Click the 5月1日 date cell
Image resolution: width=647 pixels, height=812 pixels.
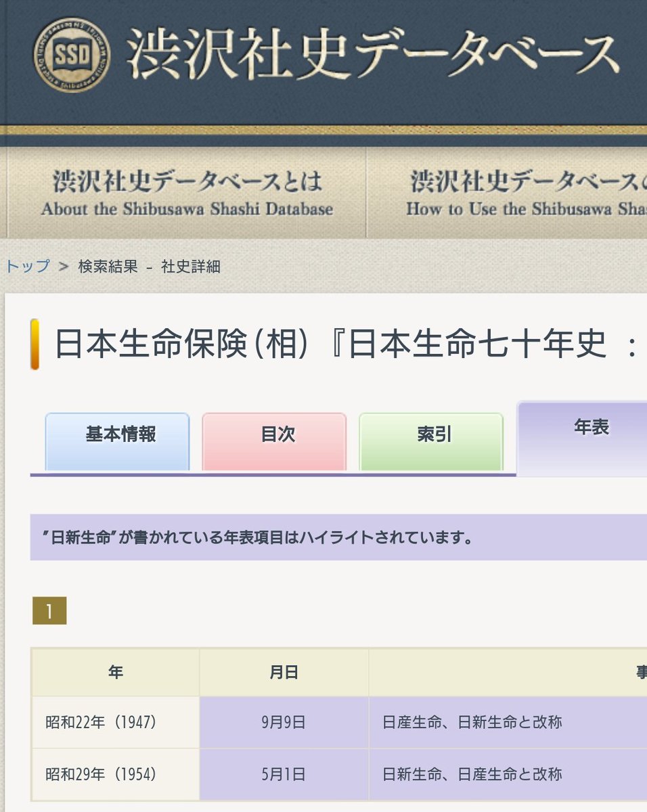pyautogui.click(x=284, y=773)
